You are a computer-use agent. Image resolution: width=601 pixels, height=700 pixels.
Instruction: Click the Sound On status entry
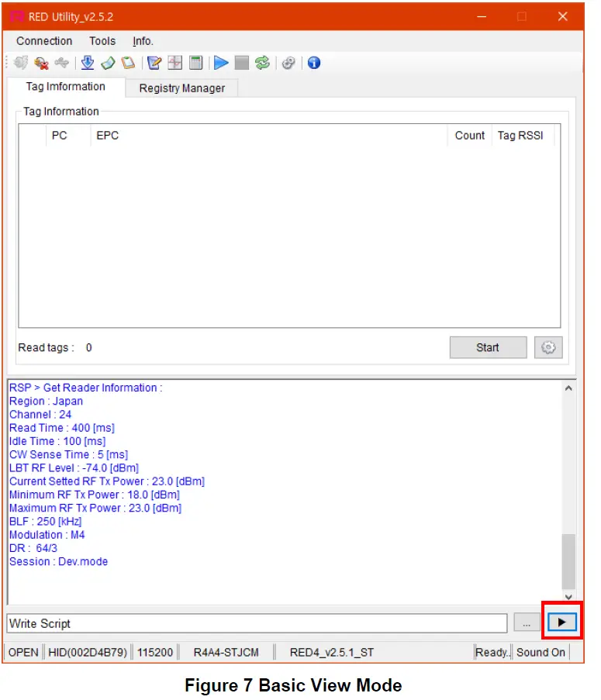pos(541,652)
